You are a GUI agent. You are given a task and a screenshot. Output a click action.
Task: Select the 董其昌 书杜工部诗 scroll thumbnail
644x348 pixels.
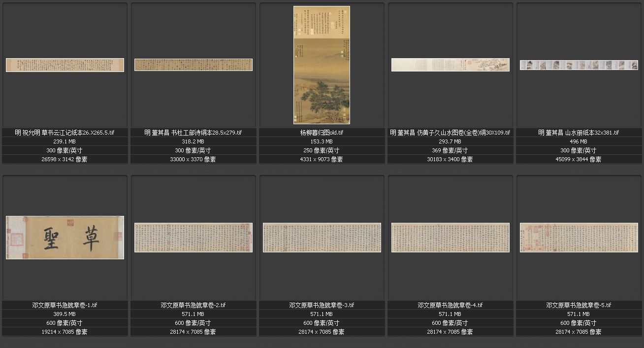(x=193, y=65)
